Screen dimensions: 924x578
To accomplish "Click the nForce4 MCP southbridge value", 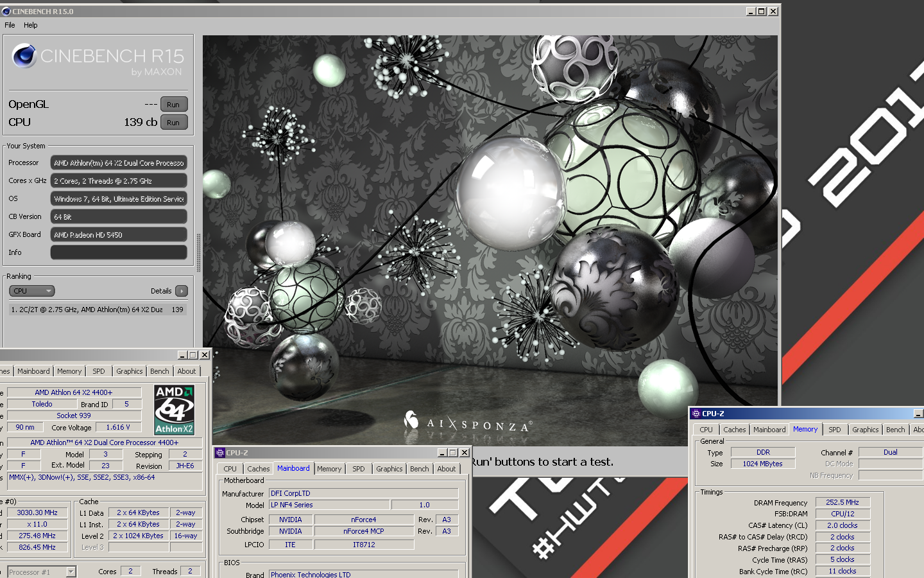I will click(x=364, y=531).
